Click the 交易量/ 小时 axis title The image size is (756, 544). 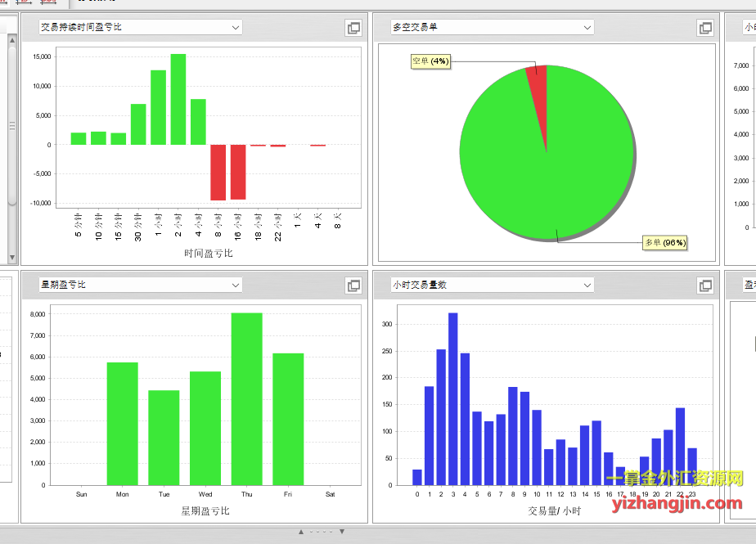(x=555, y=510)
